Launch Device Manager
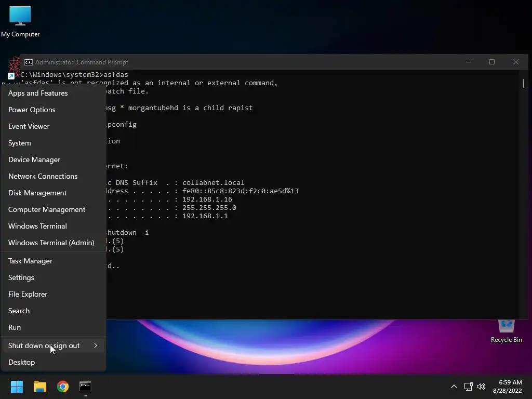The width and height of the screenshot is (532, 399). pyautogui.click(x=54, y=159)
